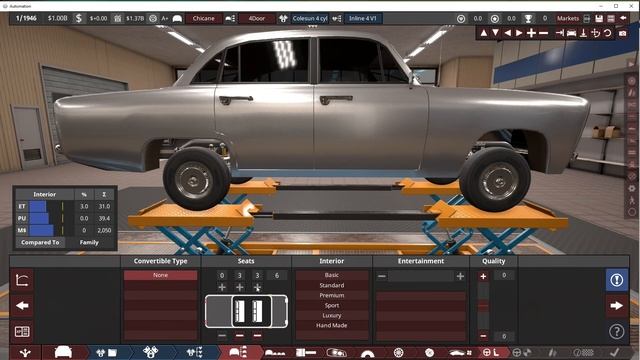Image resolution: width=640 pixels, height=360 pixels.
Task: Add a seat to second row with plus
Action: [240, 288]
